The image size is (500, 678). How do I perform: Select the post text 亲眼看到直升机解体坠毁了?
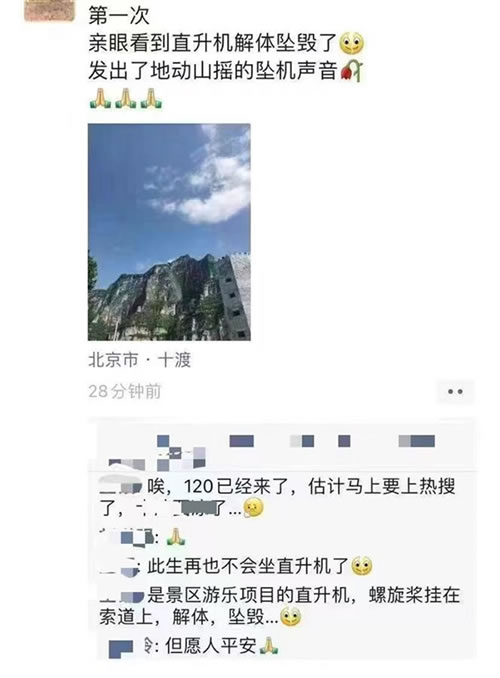click(x=212, y=43)
